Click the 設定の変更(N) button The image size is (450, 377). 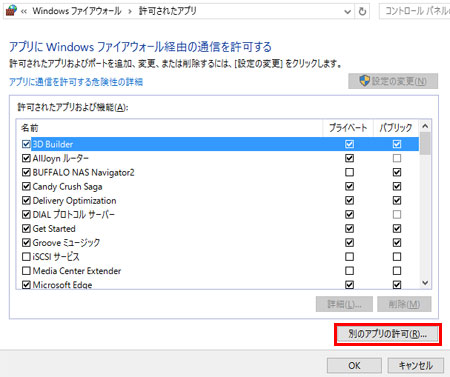pyautogui.click(x=393, y=81)
